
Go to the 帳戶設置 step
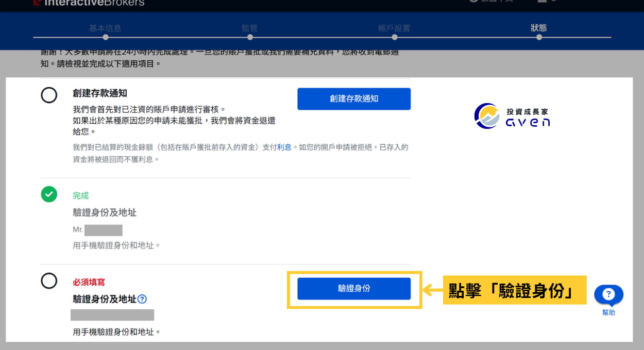(x=394, y=28)
